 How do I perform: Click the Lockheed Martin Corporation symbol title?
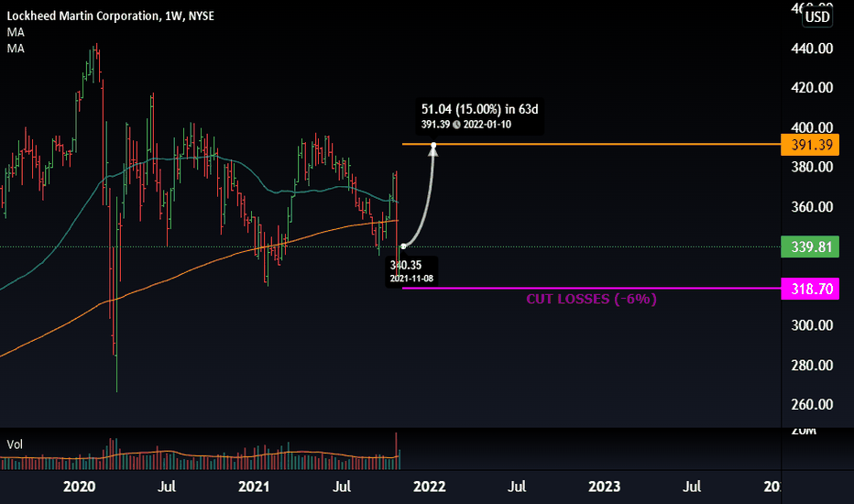pos(110,16)
